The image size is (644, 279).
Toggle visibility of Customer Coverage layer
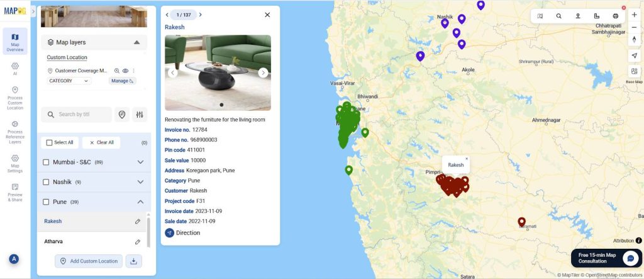(x=125, y=71)
